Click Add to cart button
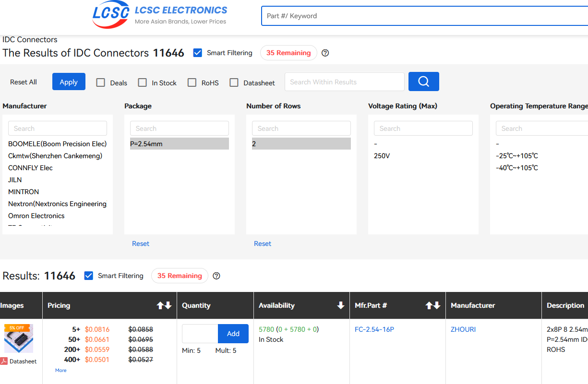 (233, 334)
